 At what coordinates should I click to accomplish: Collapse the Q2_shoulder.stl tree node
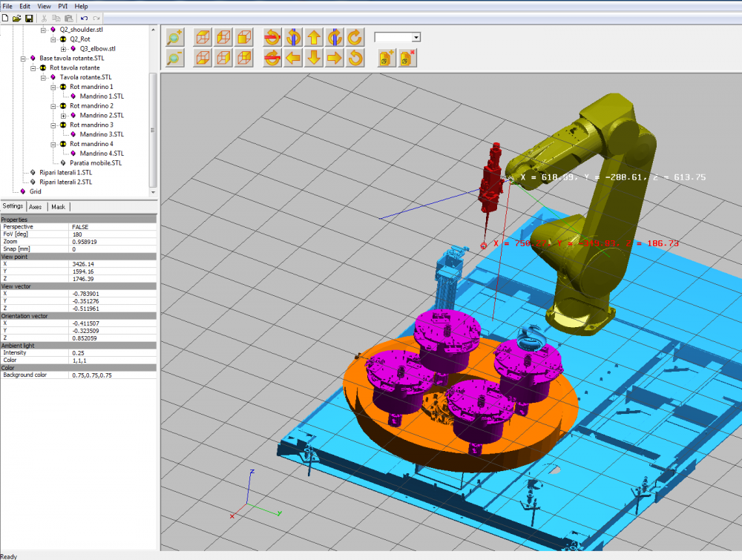[x=43, y=30]
